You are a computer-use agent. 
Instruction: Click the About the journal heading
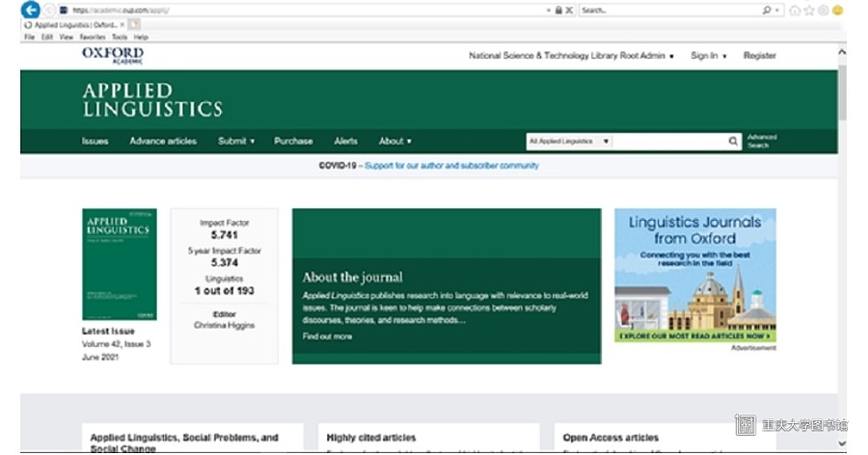353,278
